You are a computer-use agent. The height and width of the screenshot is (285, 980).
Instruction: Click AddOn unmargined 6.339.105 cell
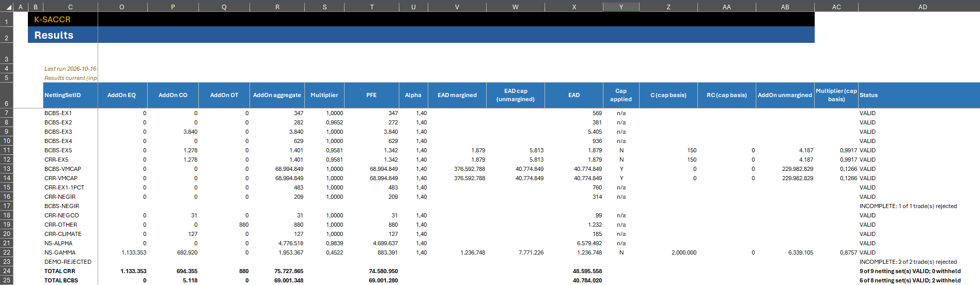click(785, 252)
